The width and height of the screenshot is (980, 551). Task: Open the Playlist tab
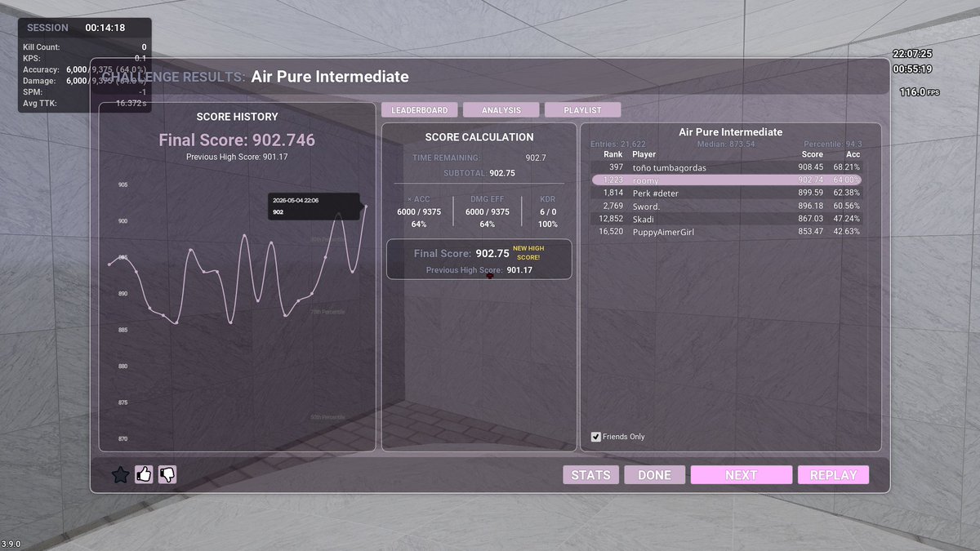click(x=582, y=110)
